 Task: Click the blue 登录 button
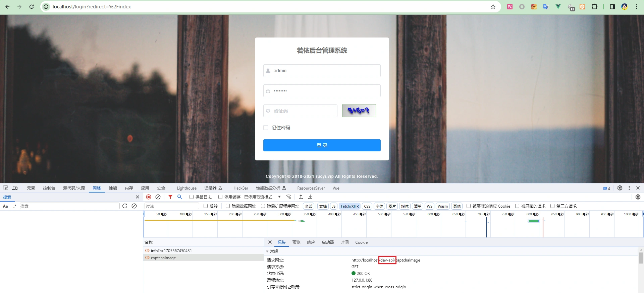tap(322, 145)
